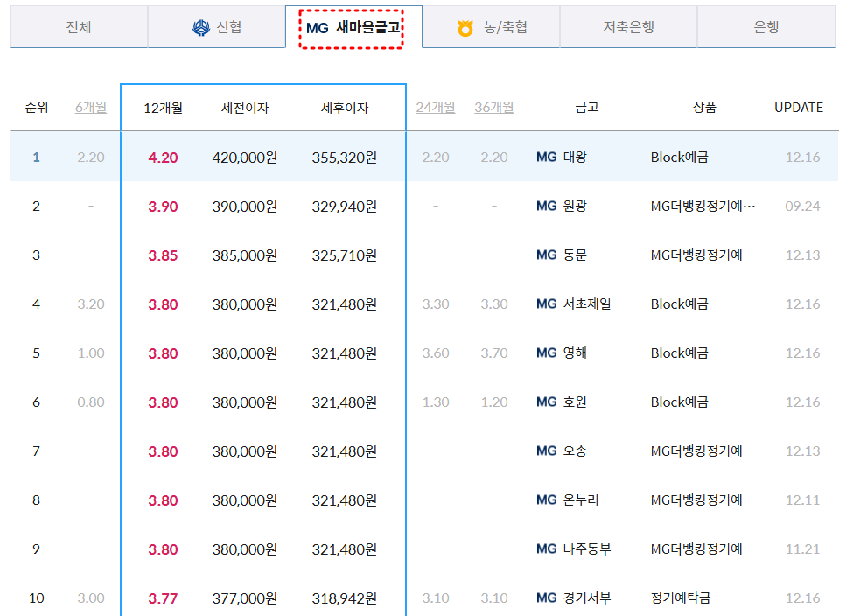846x616 pixels.
Task: Select the MG 동문 entry
Action: point(561,255)
